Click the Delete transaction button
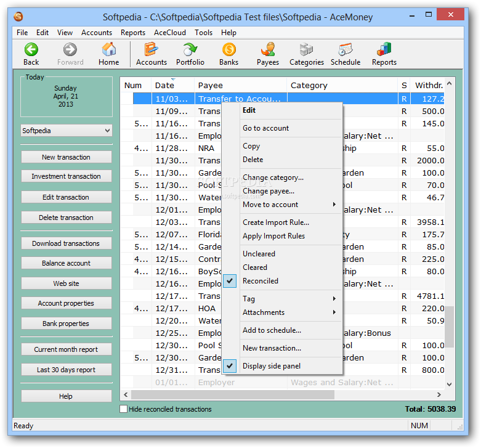The width and height of the screenshot is (481, 448). click(x=67, y=218)
